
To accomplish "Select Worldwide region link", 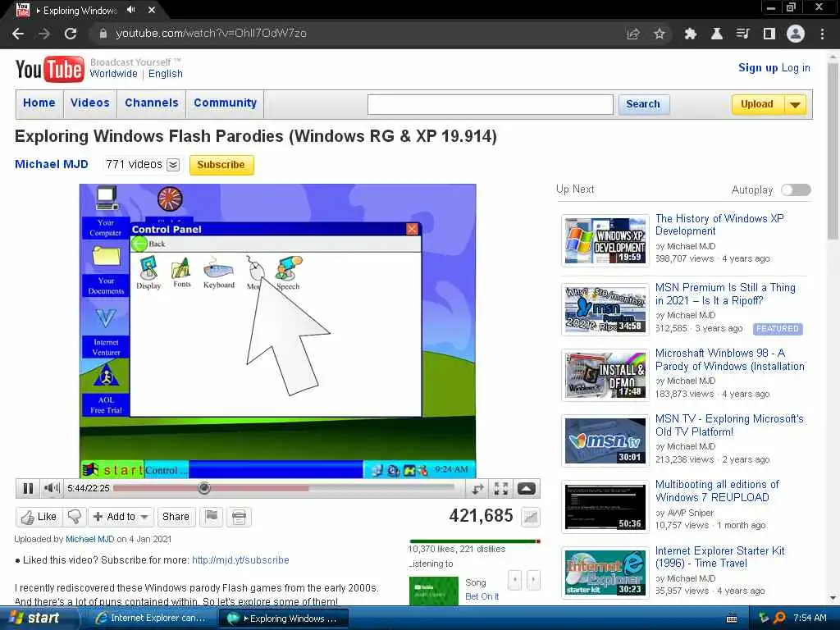I will tap(113, 74).
